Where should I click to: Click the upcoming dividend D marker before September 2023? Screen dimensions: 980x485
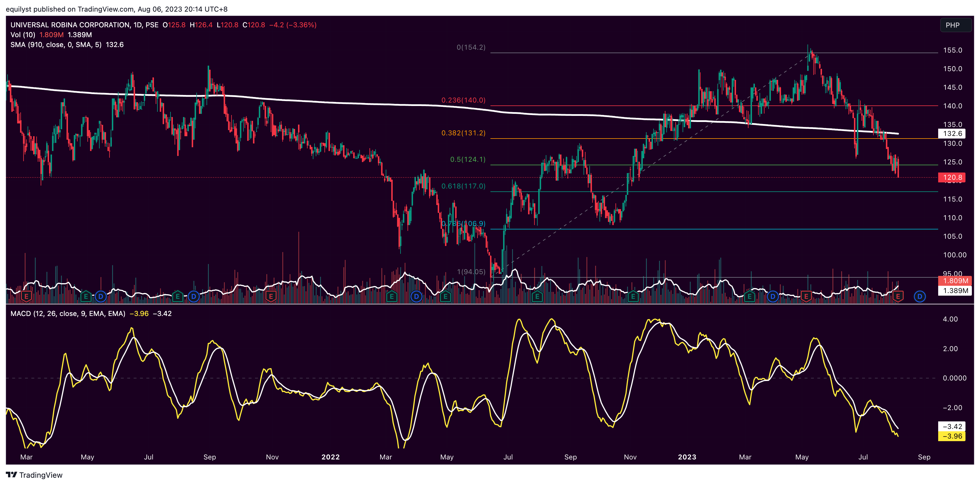pos(920,296)
